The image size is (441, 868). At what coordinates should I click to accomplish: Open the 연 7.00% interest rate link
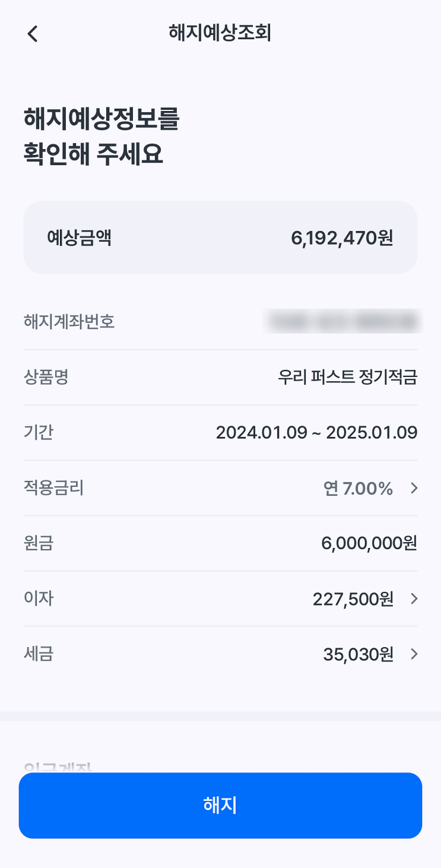[358, 488]
